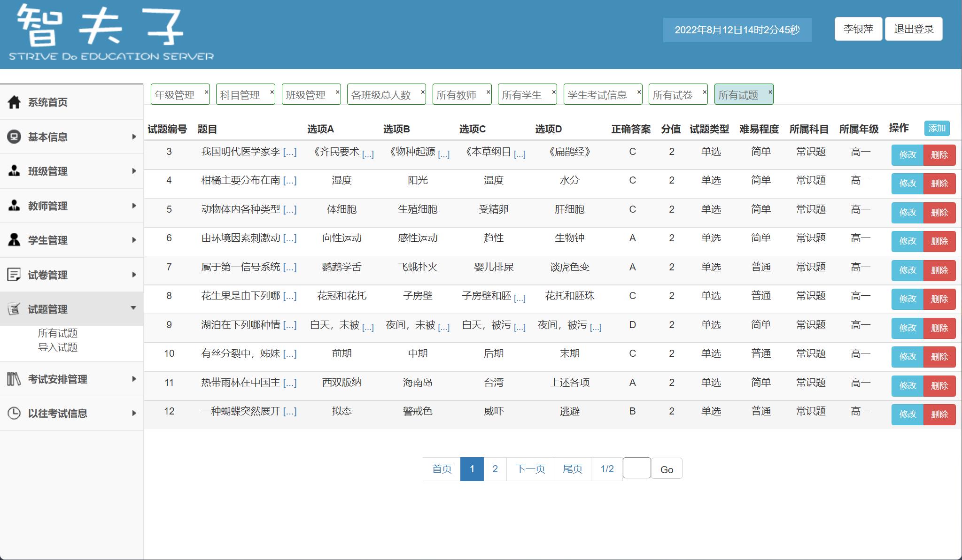Open 导入试题 from the sidebar
962x560 pixels.
click(x=58, y=348)
